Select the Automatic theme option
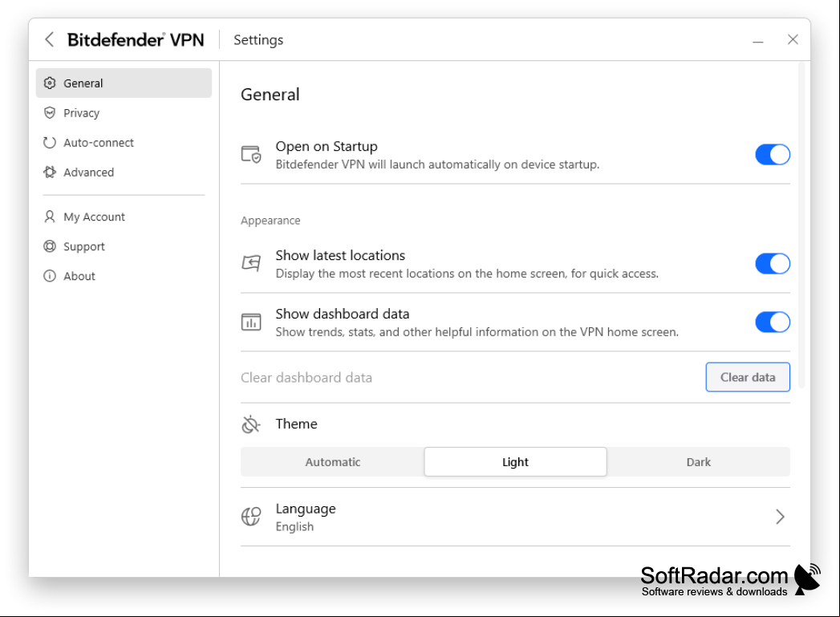840x617 pixels. pyautogui.click(x=333, y=461)
